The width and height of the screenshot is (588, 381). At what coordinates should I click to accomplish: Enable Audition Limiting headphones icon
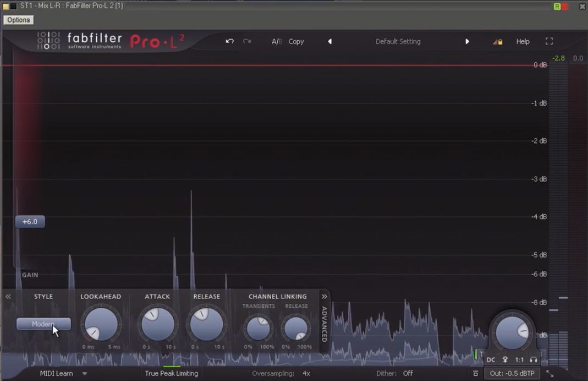coord(533,360)
